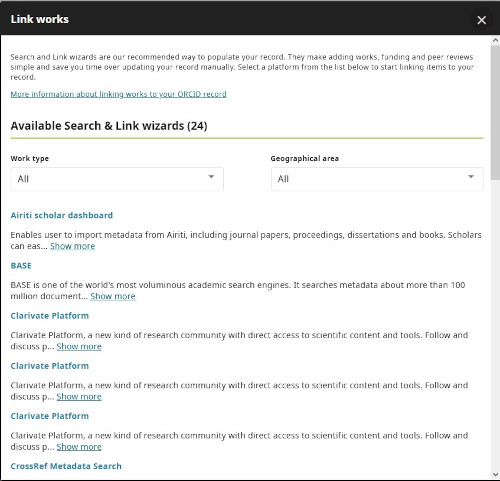
Task: Open the first Clarivate Platform link
Action: pos(50,316)
